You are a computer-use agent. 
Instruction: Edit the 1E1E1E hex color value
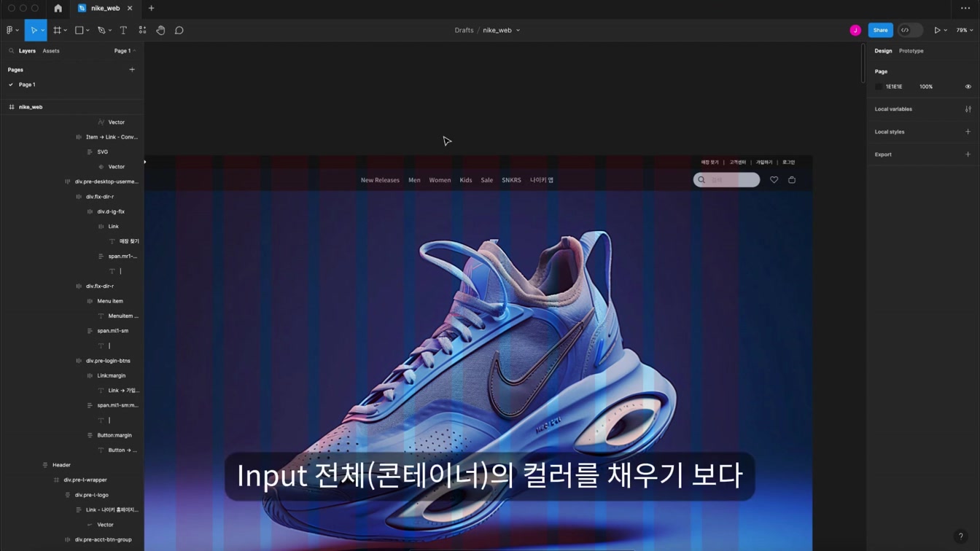point(894,87)
